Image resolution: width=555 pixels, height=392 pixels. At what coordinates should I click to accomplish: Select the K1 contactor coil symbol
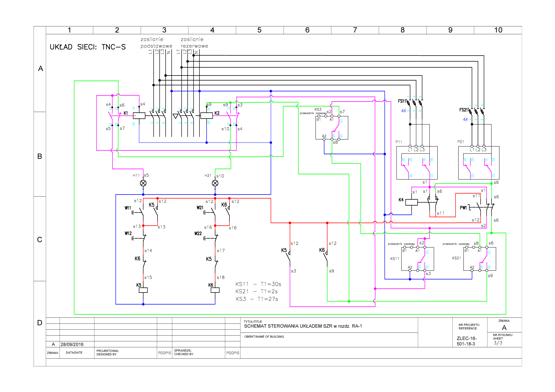[139, 116]
